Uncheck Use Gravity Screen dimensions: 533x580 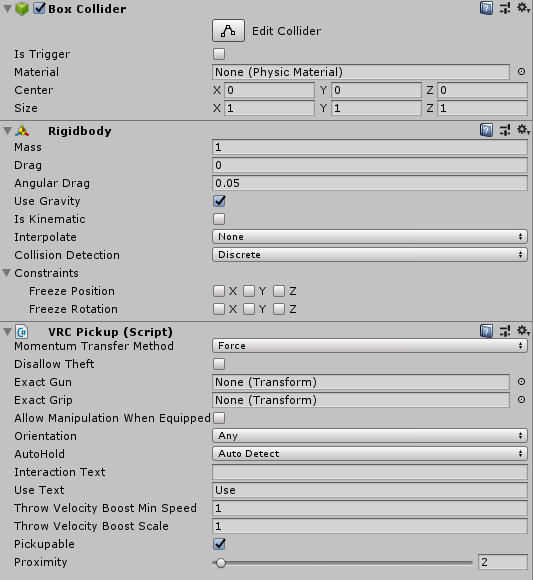219,201
